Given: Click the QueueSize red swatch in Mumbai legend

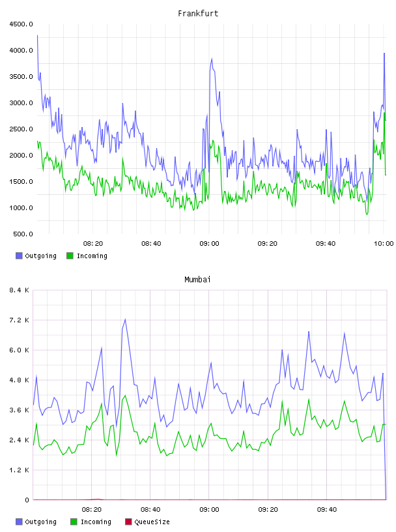Looking at the screenshot, I should [x=128, y=522].
